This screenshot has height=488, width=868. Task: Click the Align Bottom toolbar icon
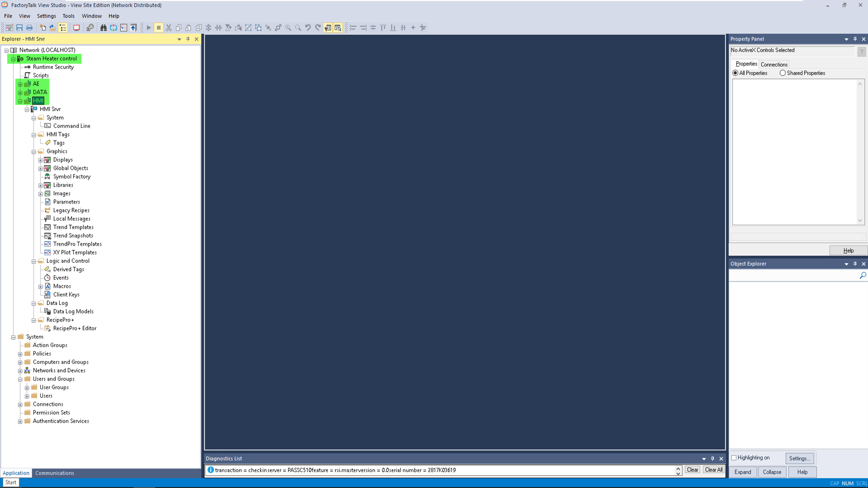(393, 28)
